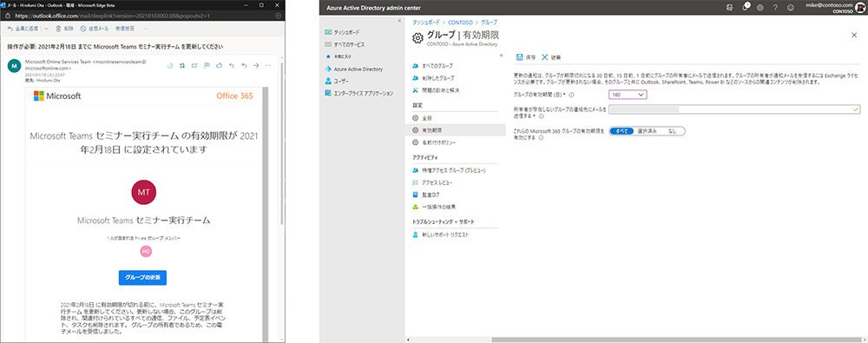
Task: Click info icon next to group lifetime label
Action: point(571,96)
